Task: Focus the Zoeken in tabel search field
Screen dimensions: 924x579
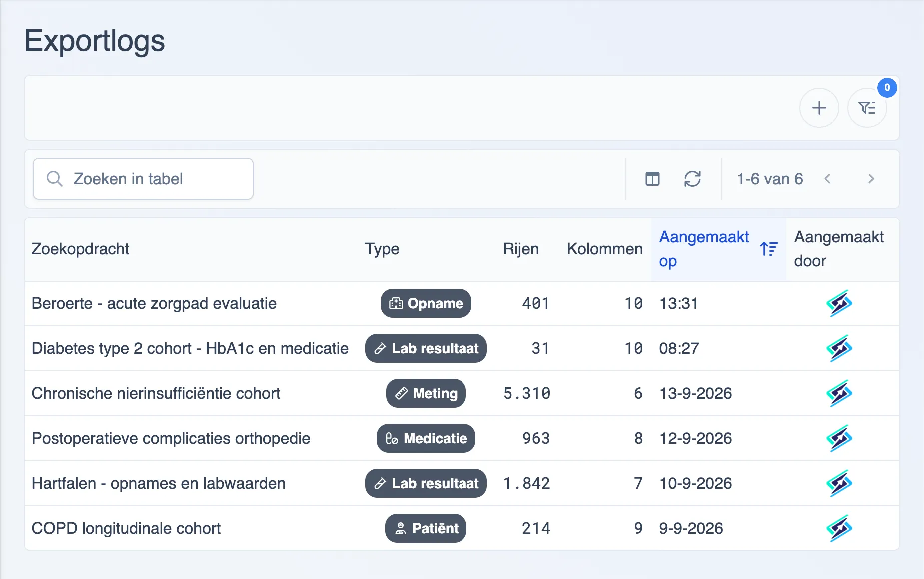Action: pyautogui.click(x=143, y=179)
